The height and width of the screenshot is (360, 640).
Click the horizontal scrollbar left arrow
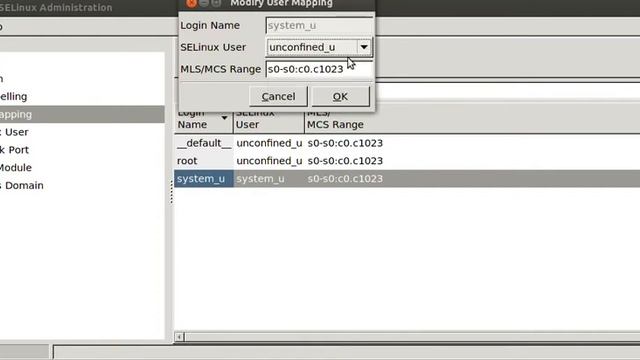[x=179, y=337]
